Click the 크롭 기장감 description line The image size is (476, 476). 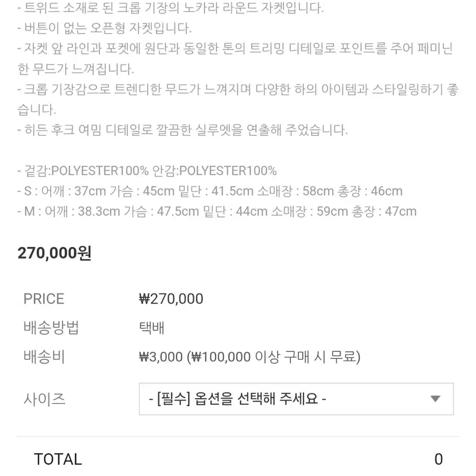pyautogui.click(x=238, y=99)
